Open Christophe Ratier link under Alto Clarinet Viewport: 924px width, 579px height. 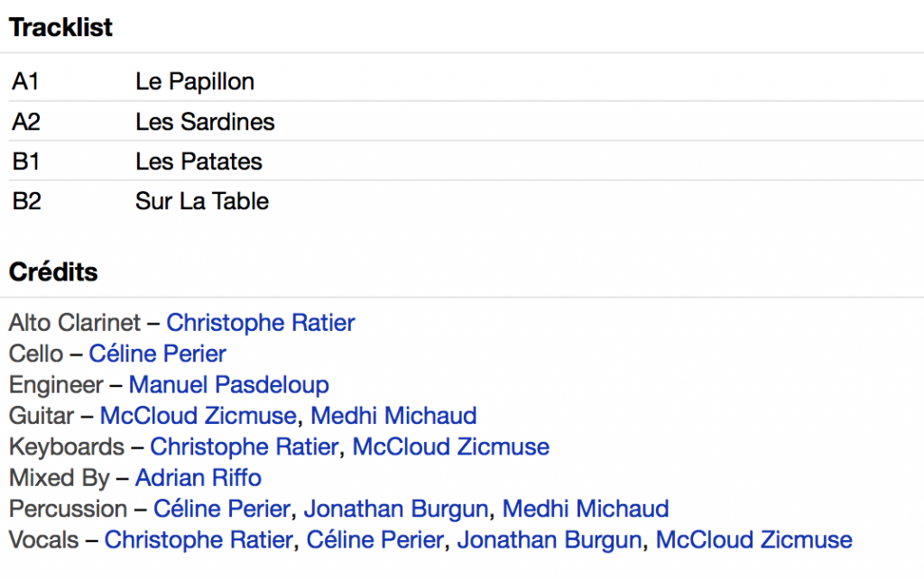point(261,323)
